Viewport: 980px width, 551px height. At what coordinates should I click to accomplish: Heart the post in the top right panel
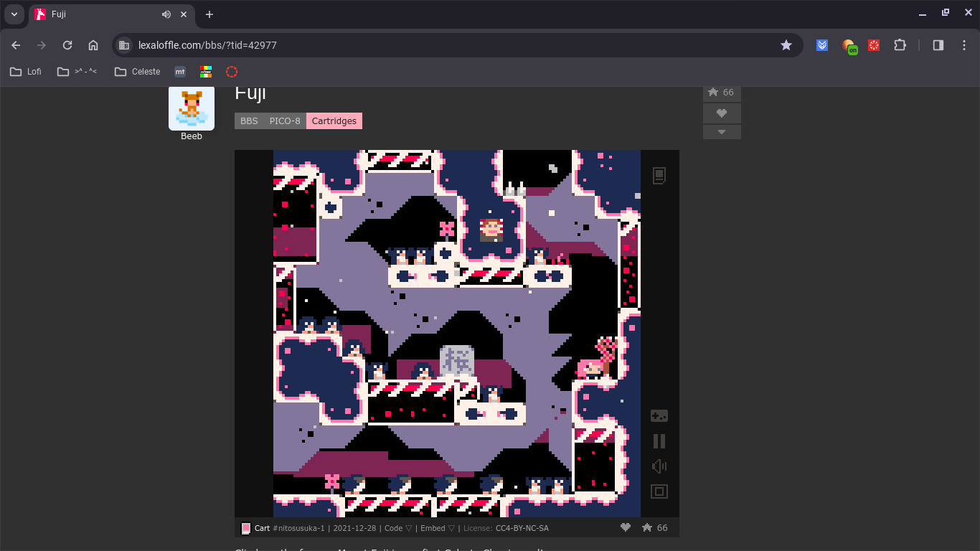point(722,113)
